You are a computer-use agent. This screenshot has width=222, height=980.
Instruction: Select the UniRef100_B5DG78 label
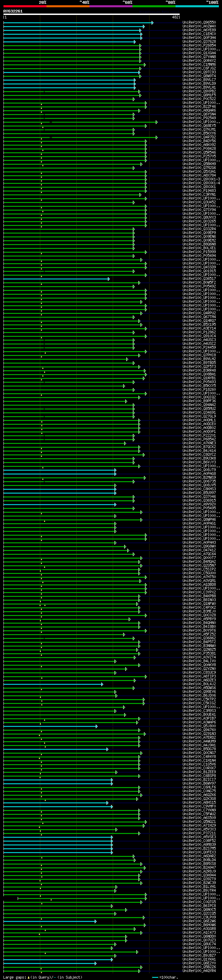click(199, 749)
